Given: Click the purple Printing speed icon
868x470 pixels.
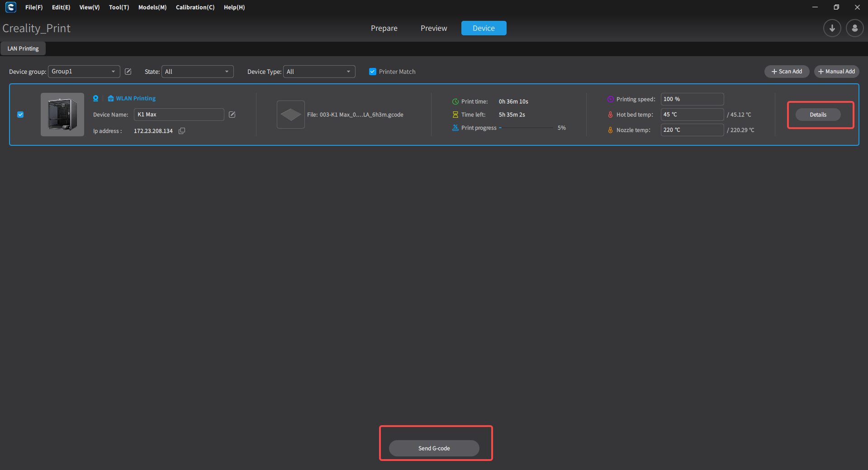Looking at the screenshot, I should coord(611,99).
